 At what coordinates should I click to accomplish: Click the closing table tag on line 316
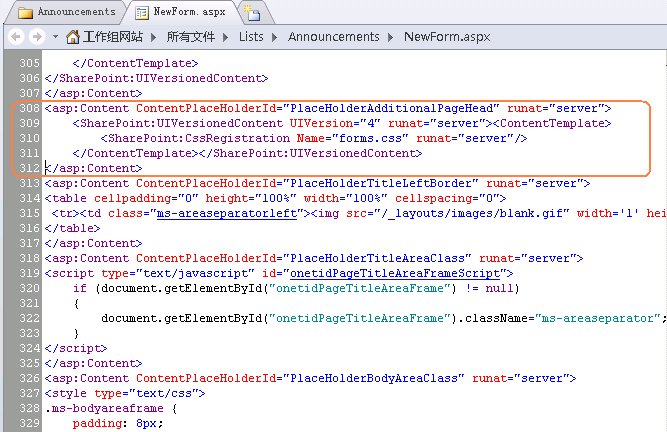click(x=72, y=228)
